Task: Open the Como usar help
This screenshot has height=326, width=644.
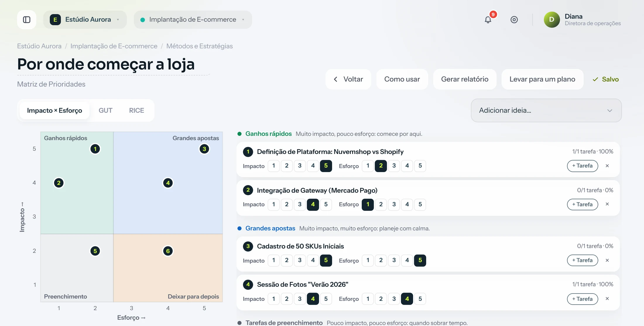Action: 402,79
